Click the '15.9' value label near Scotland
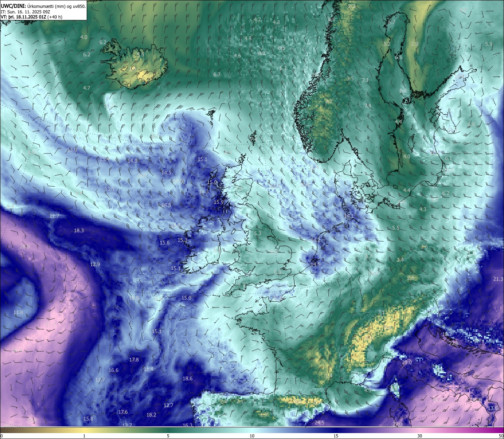Viewport: 504px width, 439px height. [x=219, y=202]
